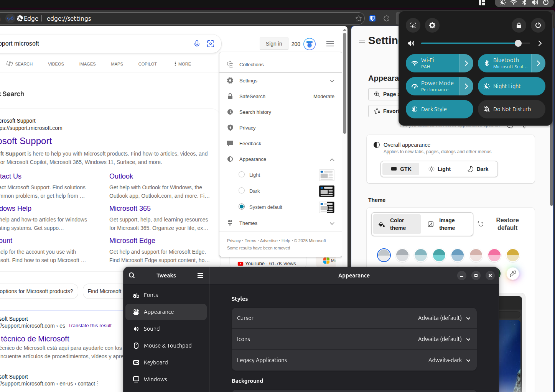This screenshot has height=392, width=555.
Task: Take a screenshot from quick settings
Action: [x=413, y=25]
